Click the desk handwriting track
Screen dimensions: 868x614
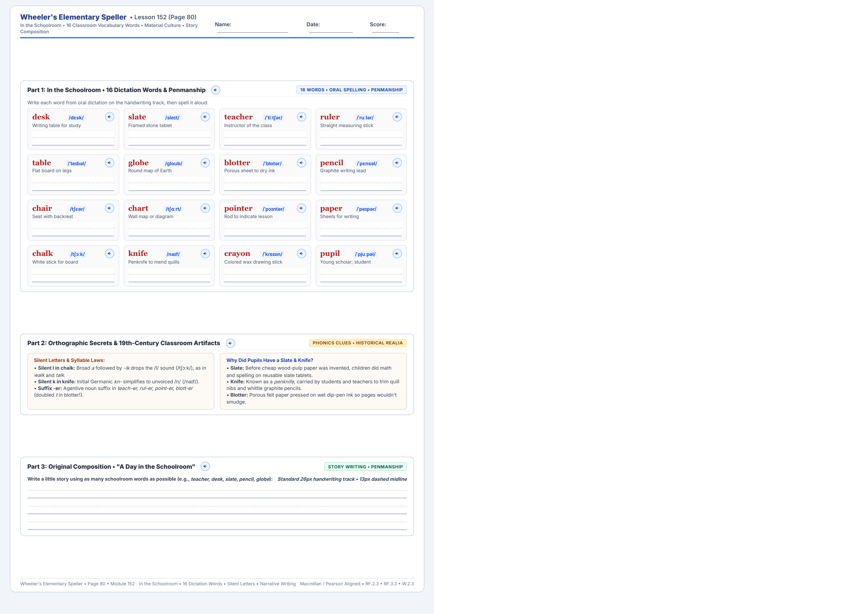point(73,138)
